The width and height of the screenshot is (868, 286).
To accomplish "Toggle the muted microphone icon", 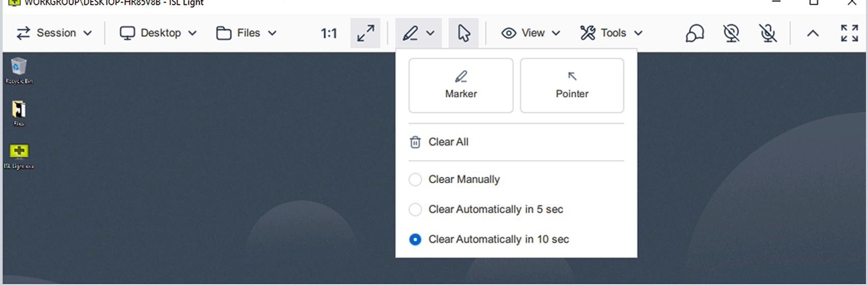I will 768,33.
